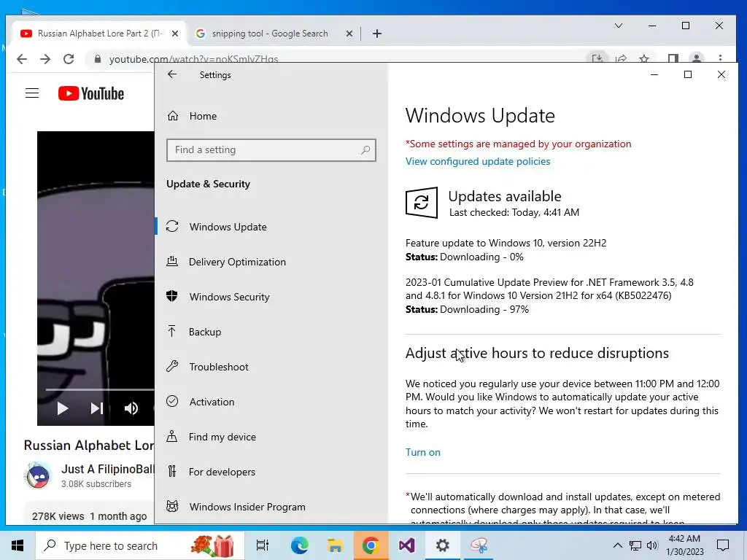This screenshot has width=747, height=560.
Task: Launch Microsoft Edge from taskbar
Action: click(x=299, y=545)
